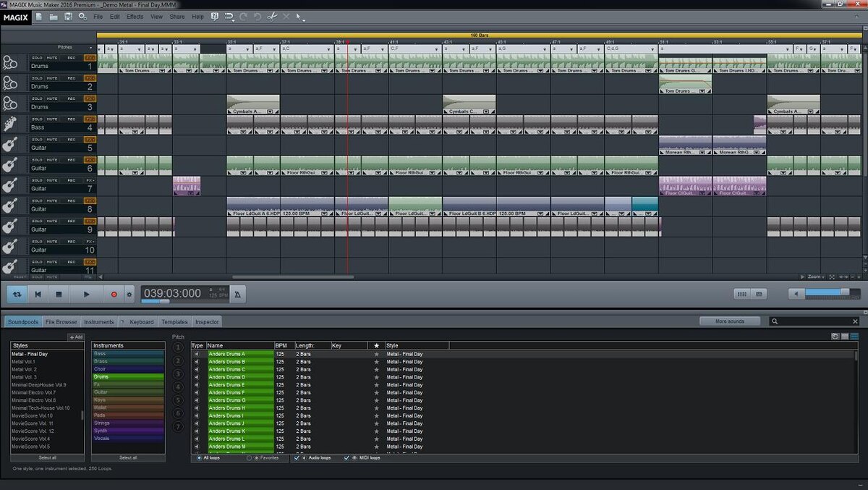Click the Bass track instrument icon

10,124
